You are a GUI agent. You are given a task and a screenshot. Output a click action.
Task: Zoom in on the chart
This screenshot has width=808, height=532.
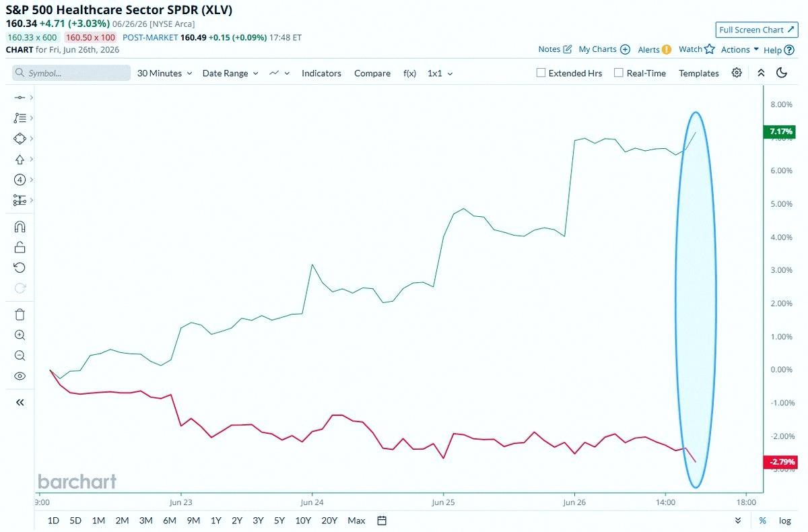click(x=20, y=335)
